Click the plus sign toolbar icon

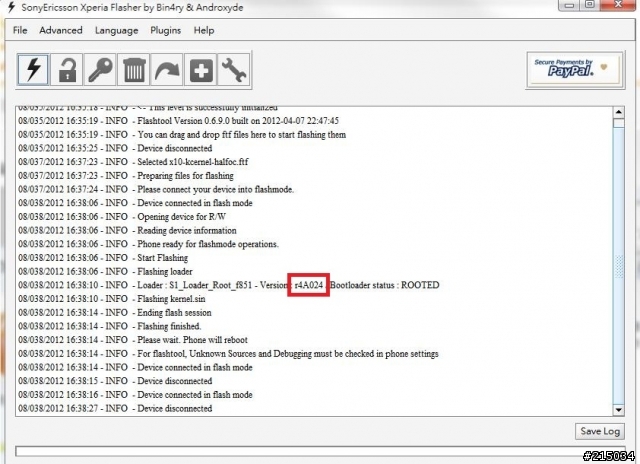tap(201, 69)
